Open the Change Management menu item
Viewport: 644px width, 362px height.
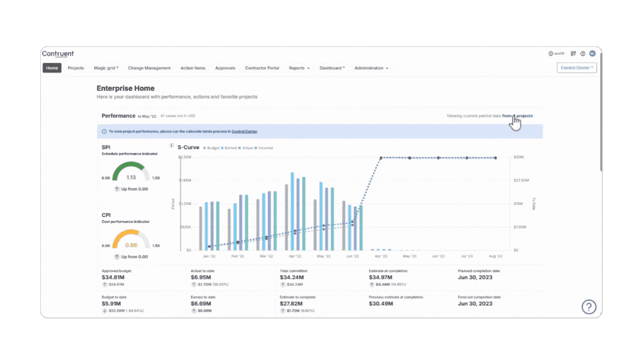pos(149,68)
